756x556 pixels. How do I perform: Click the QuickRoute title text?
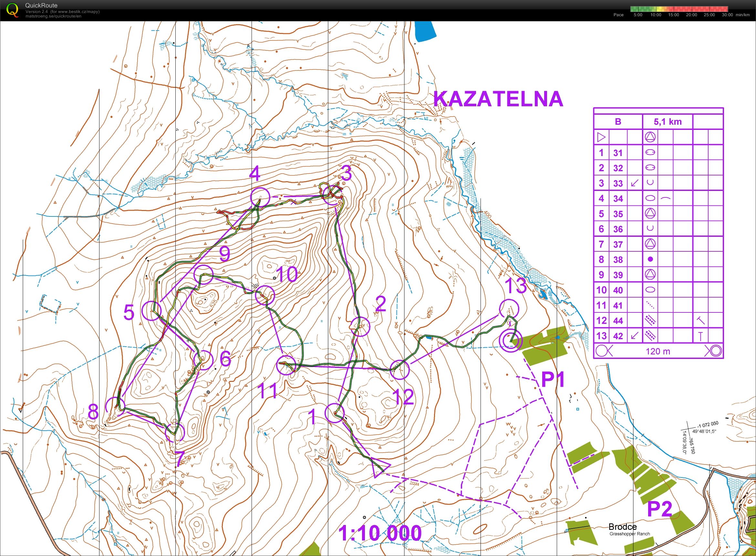pos(41,5)
